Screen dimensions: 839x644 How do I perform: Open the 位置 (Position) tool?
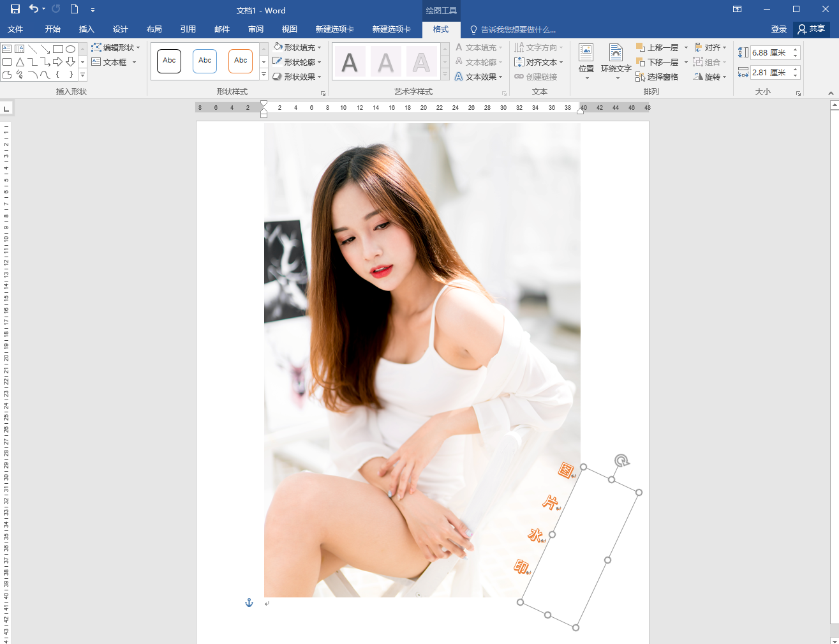[x=586, y=61]
